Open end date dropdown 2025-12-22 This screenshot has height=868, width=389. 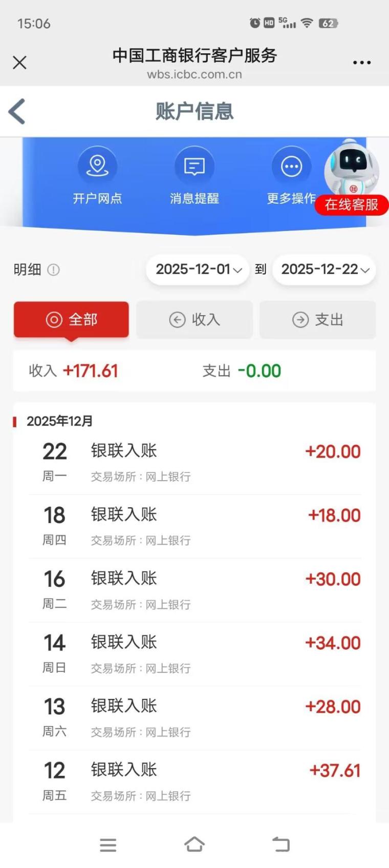[324, 270]
